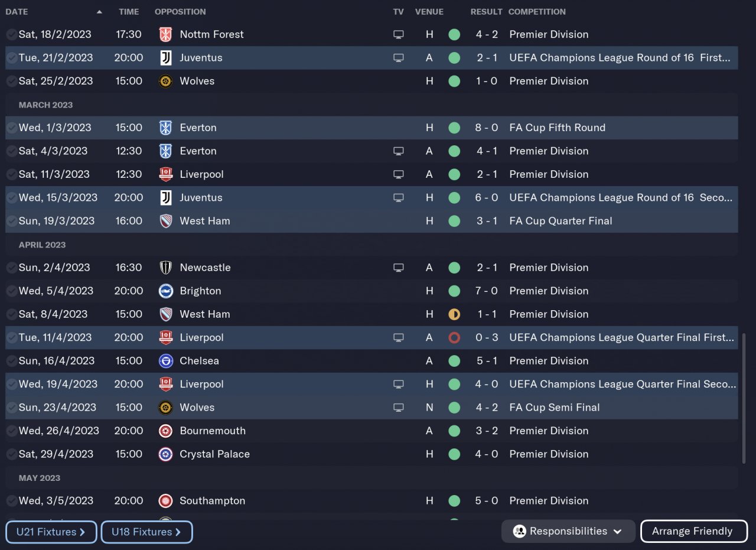Toggle the check circle for the Southampton match
The height and width of the screenshot is (550, 756).
tap(11, 501)
